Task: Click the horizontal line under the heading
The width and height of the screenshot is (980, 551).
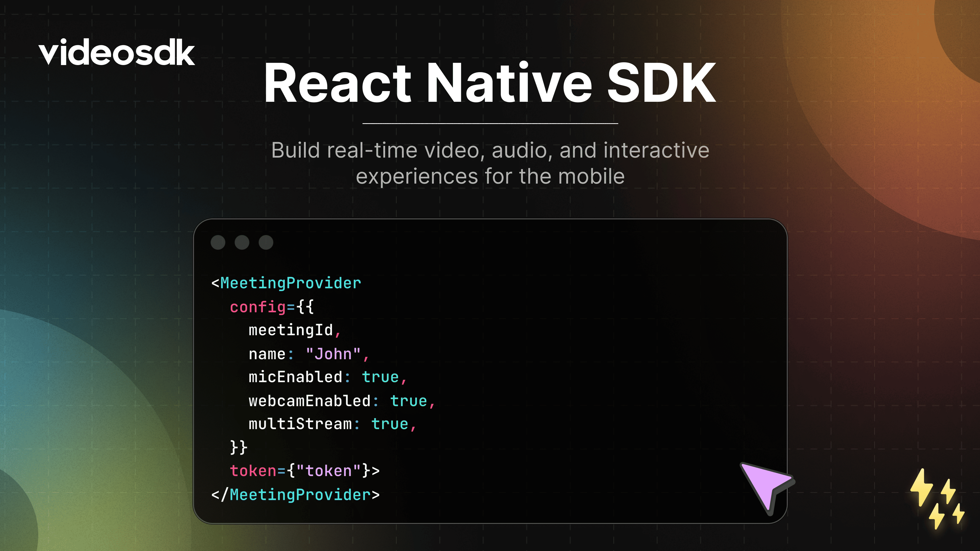Action: pyautogui.click(x=490, y=123)
